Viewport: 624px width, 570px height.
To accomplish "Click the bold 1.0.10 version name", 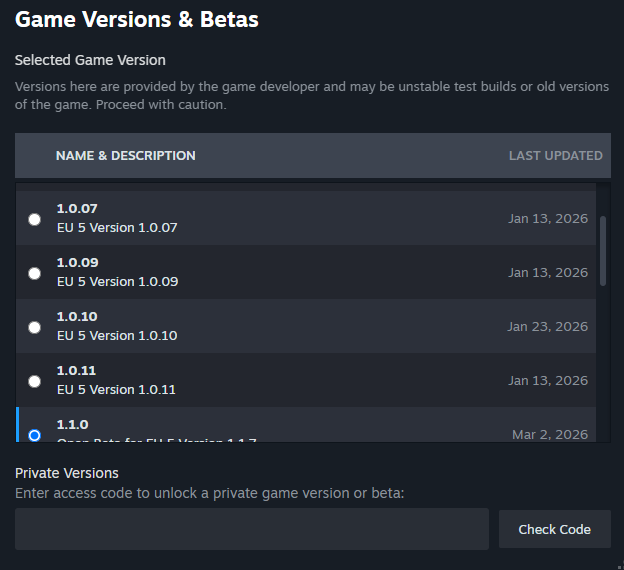I will pyautogui.click(x=77, y=316).
